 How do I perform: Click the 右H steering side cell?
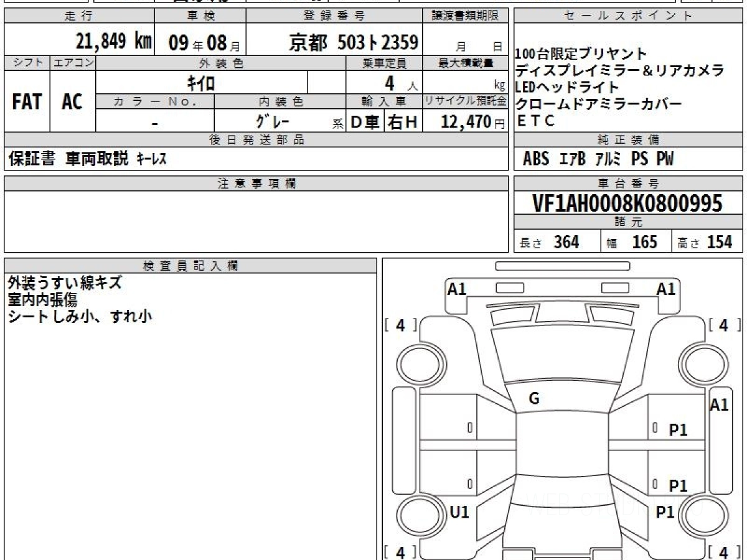(403, 122)
